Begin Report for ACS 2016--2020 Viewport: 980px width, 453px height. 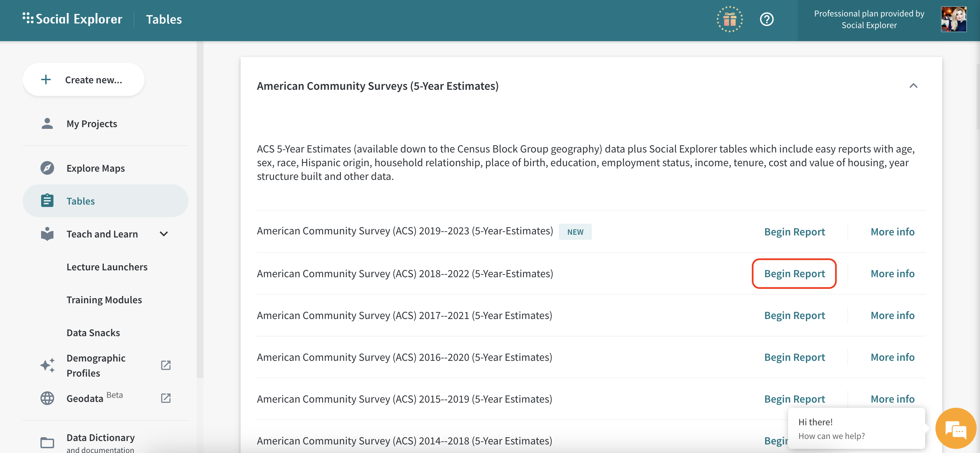point(794,357)
